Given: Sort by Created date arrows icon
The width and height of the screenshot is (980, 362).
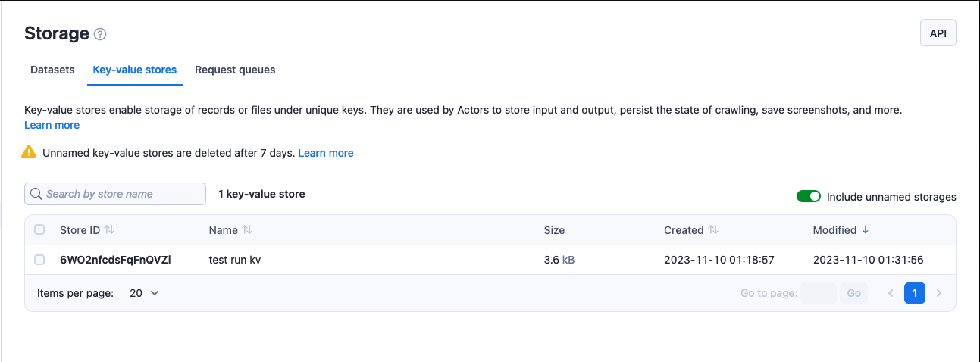Looking at the screenshot, I should pyautogui.click(x=713, y=230).
